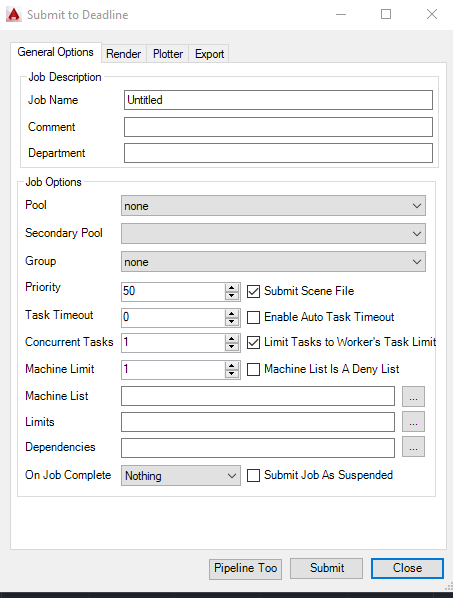
Task: Increase the Priority value with up arrow
Action: coord(231,287)
